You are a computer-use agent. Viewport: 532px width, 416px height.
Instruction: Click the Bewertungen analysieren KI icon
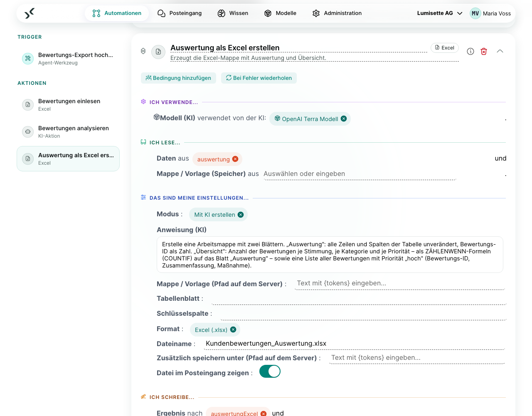(x=28, y=132)
